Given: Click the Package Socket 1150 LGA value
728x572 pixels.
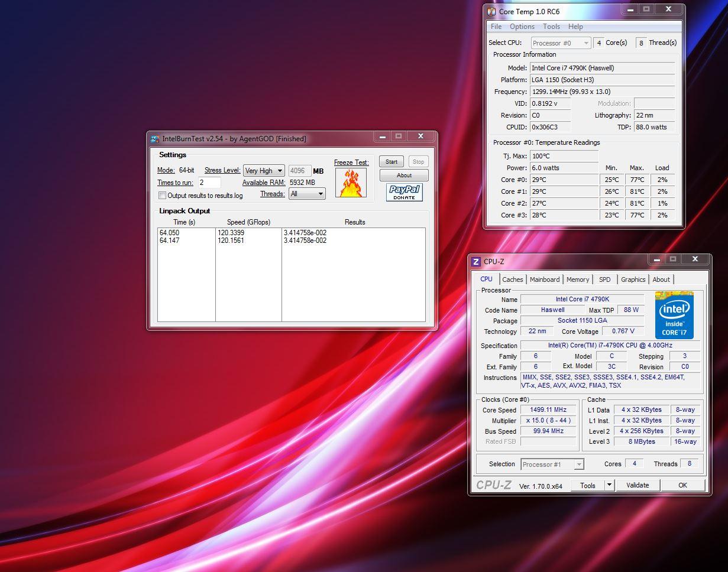Looking at the screenshot, I should tap(583, 321).
